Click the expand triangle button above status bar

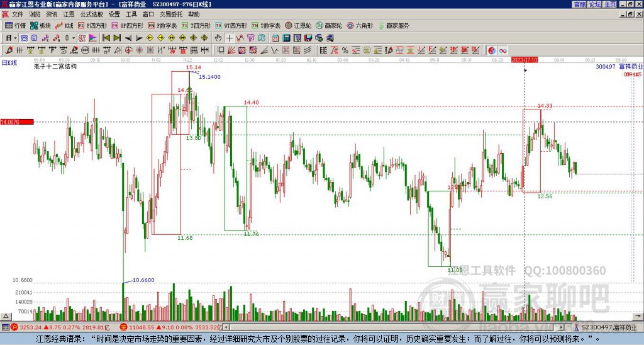tap(6, 316)
